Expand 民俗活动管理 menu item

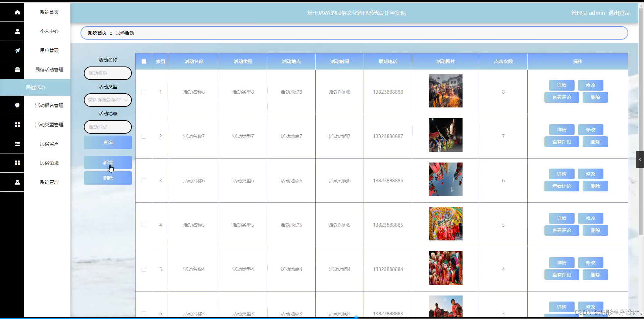tap(49, 70)
